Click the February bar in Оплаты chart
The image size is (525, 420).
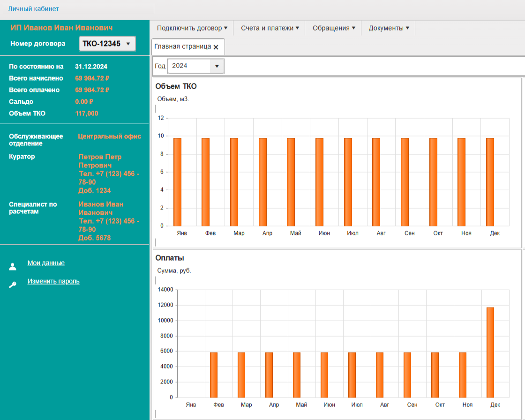click(x=214, y=375)
